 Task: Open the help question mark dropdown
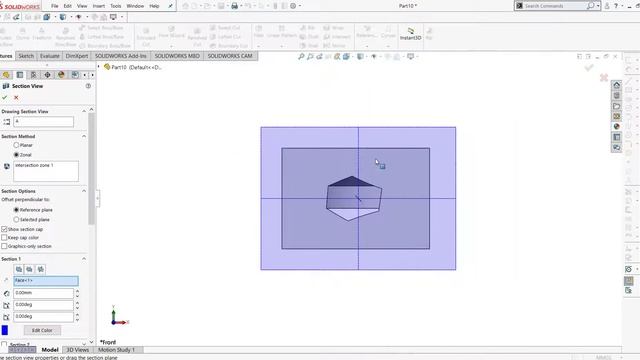[x=622, y=6]
